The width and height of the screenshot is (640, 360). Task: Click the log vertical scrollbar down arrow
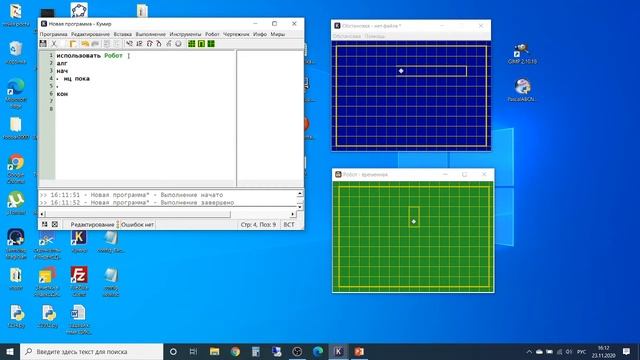pos(300,207)
